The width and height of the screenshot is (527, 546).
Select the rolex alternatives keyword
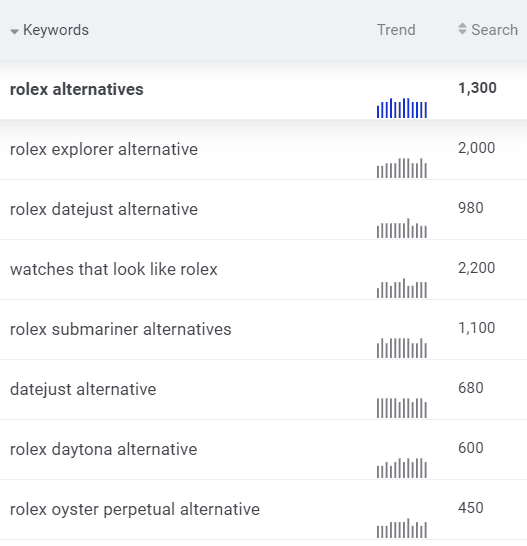[x=77, y=89]
